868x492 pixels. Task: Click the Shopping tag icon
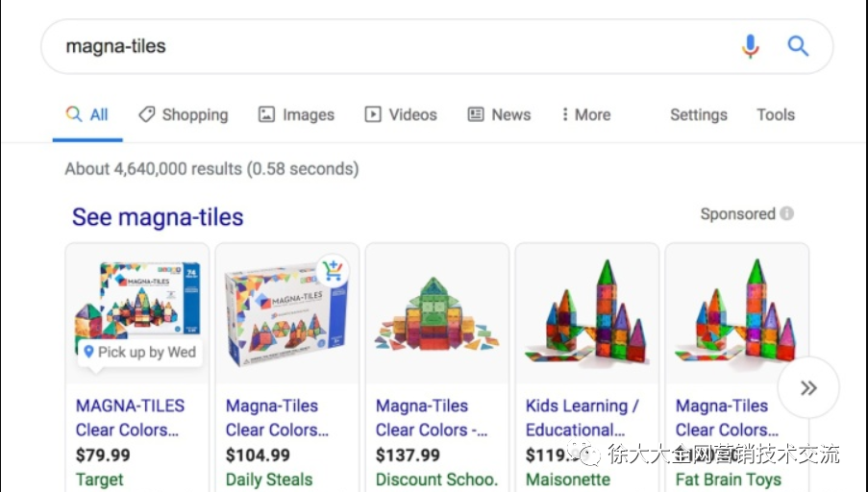click(x=147, y=114)
